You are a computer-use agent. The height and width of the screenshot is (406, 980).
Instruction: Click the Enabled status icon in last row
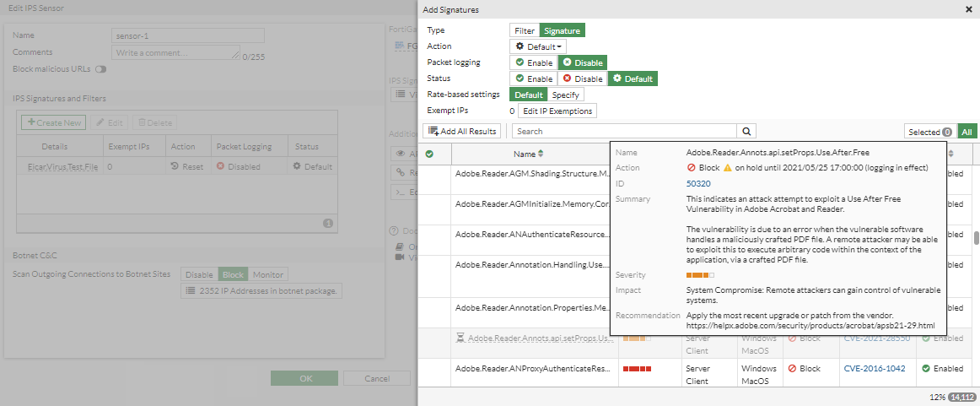(926, 369)
